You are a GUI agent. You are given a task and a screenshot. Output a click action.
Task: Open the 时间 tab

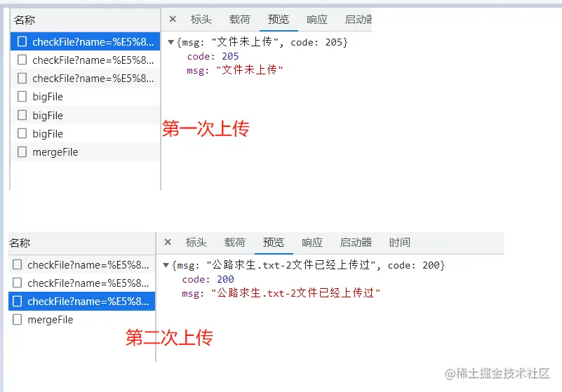click(x=400, y=243)
